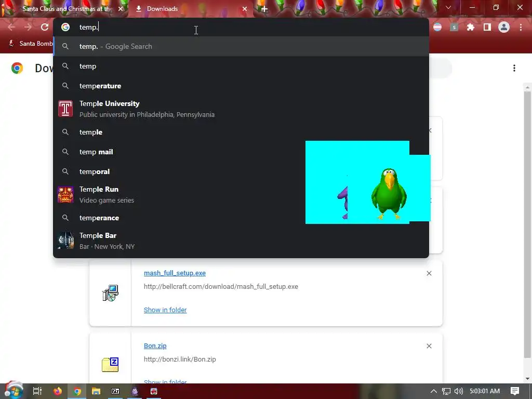Open the Santa Bomb bookmark
532x399 pixels.
tap(31, 44)
